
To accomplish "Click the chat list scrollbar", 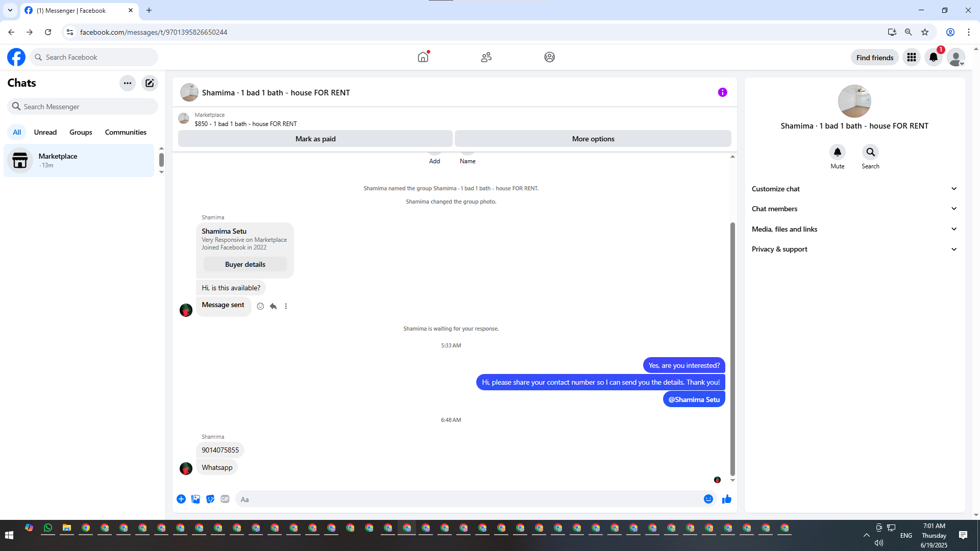I will 161,160.
